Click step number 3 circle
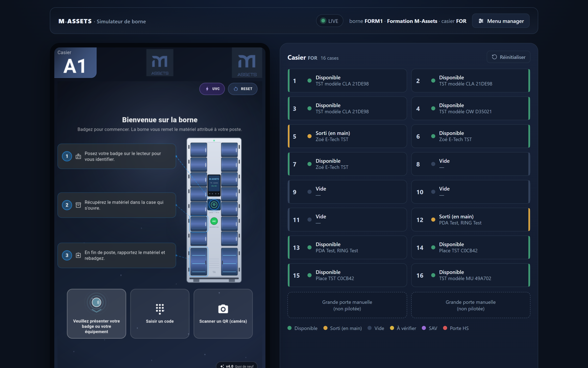This screenshot has height=368, width=588. (67, 255)
